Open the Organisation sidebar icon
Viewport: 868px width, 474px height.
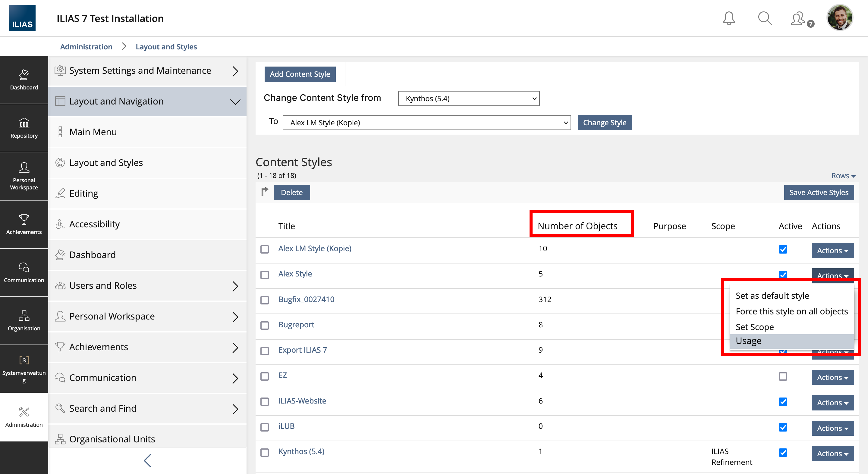point(24,321)
